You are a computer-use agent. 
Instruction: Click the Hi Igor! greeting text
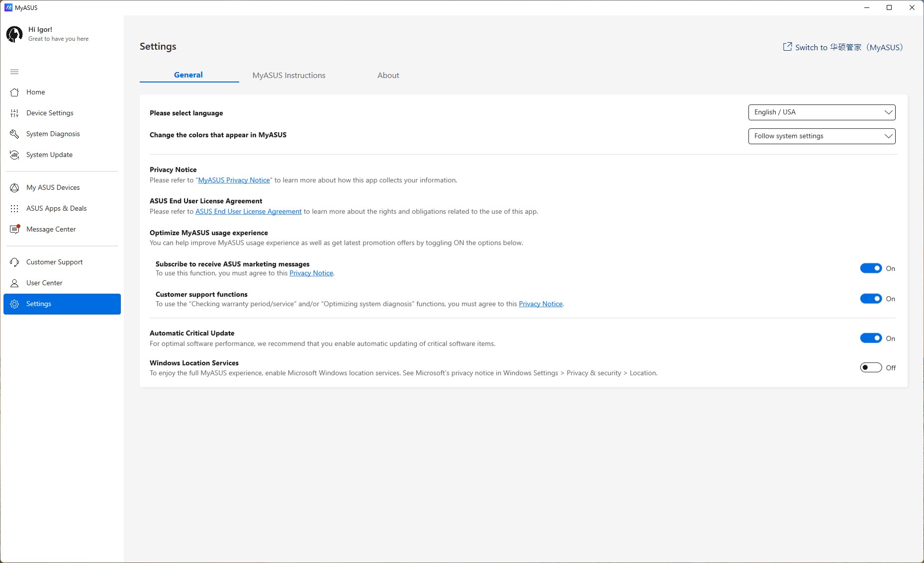click(x=40, y=29)
